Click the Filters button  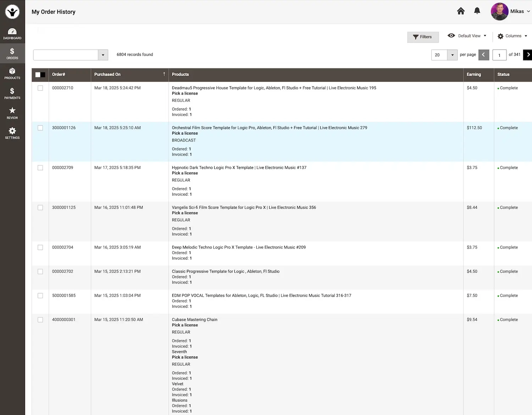coord(423,37)
